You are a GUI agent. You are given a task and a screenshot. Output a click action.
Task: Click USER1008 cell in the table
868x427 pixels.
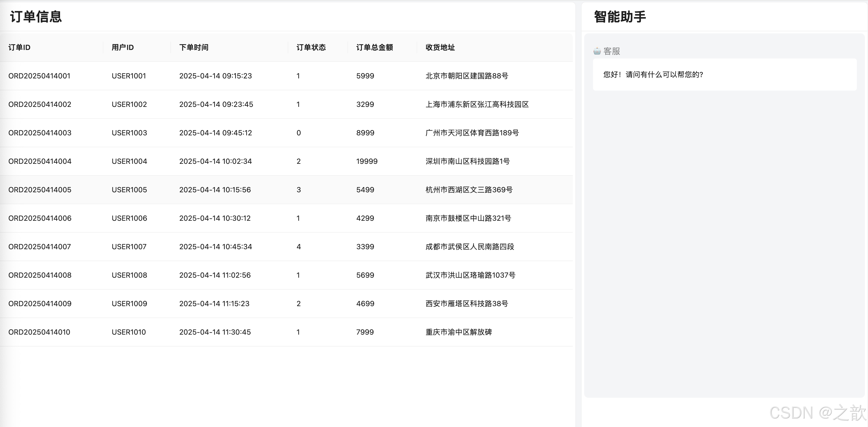129,275
